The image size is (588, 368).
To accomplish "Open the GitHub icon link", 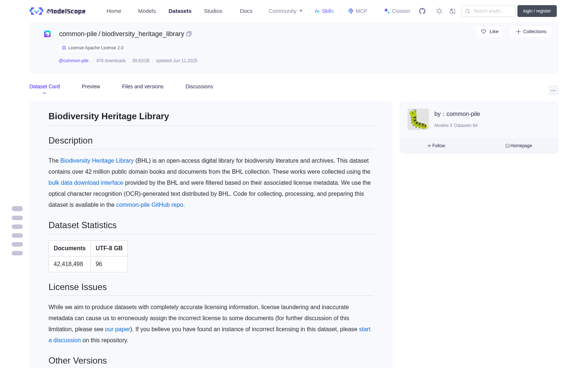I will 422,11.
